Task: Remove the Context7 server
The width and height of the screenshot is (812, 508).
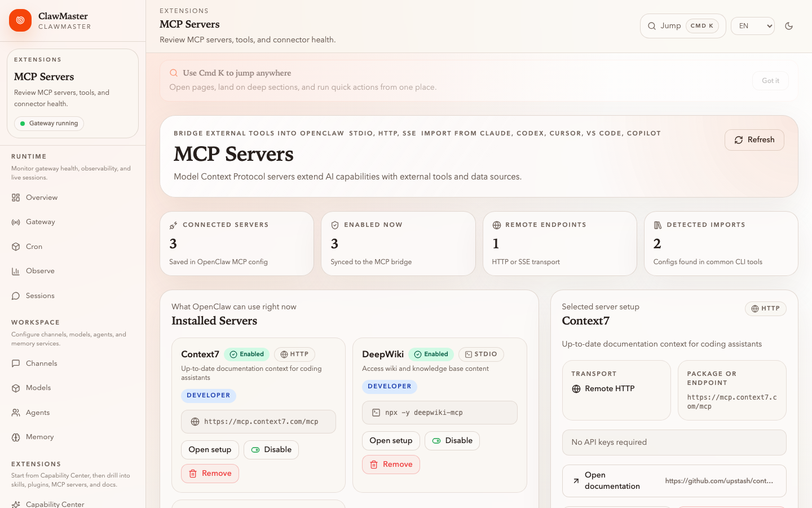Action: 210,474
